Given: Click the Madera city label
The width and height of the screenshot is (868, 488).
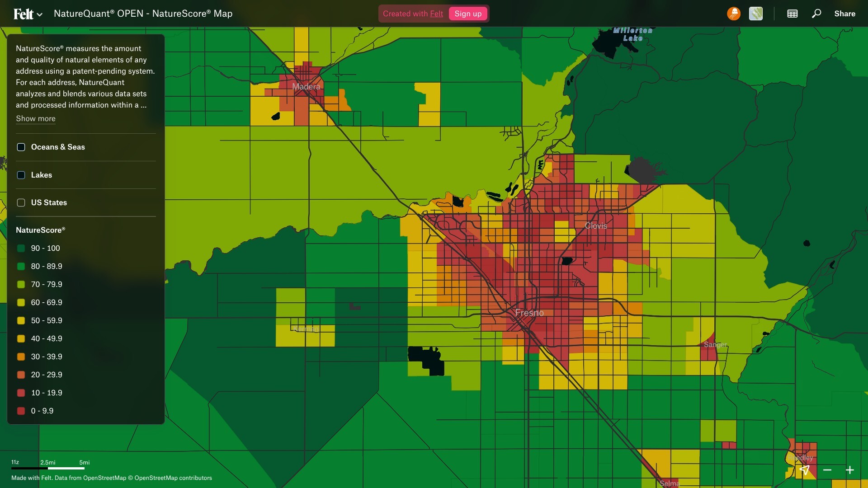Looking at the screenshot, I should (306, 86).
